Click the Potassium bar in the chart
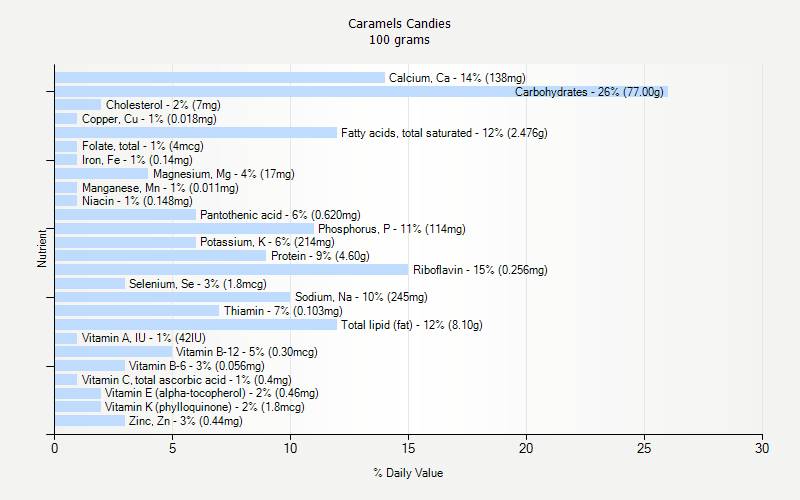Image resolution: width=800 pixels, height=500 pixels. 126,242
